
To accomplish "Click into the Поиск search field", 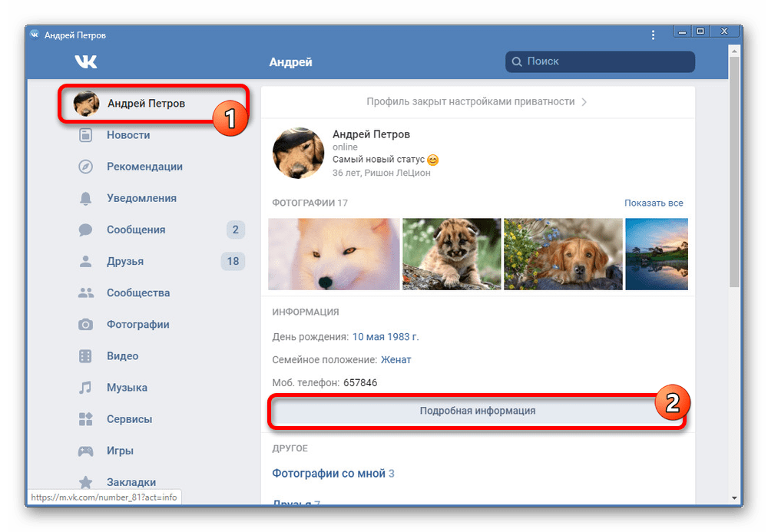I will point(600,61).
